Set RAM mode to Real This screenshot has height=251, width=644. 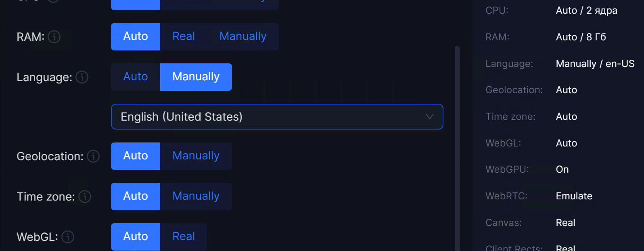184,37
